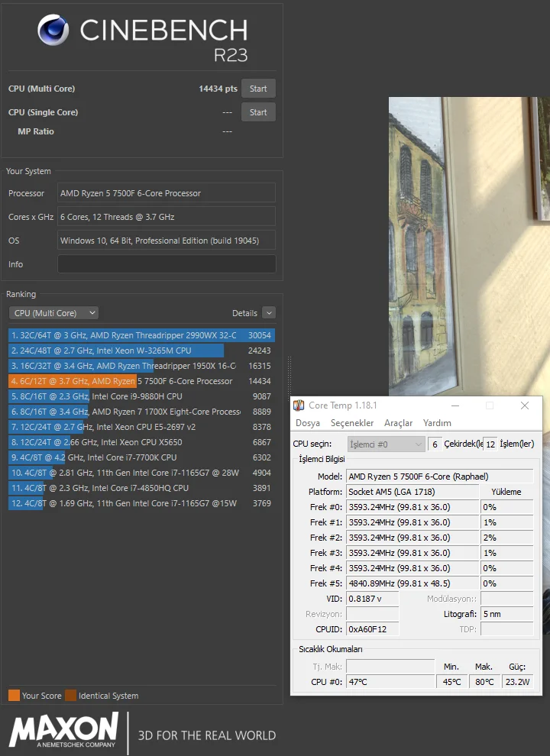The width and height of the screenshot is (550, 756).
Task: Click the CPUID 0xA60F12 field
Action: point(373,629)
